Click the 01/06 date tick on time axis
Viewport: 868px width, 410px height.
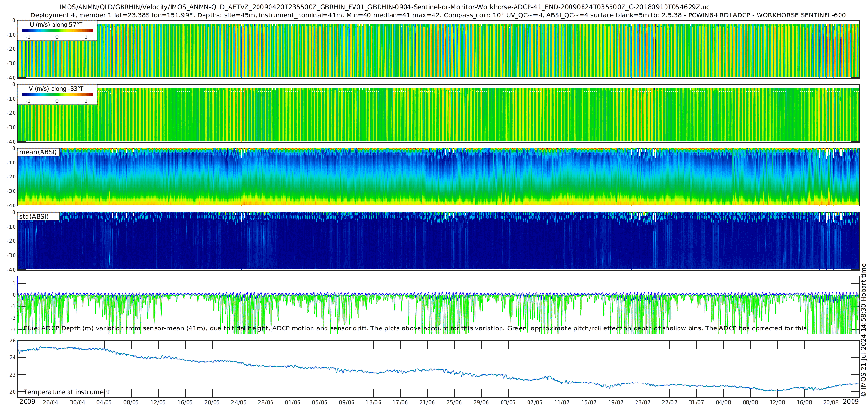click(292, 402)
